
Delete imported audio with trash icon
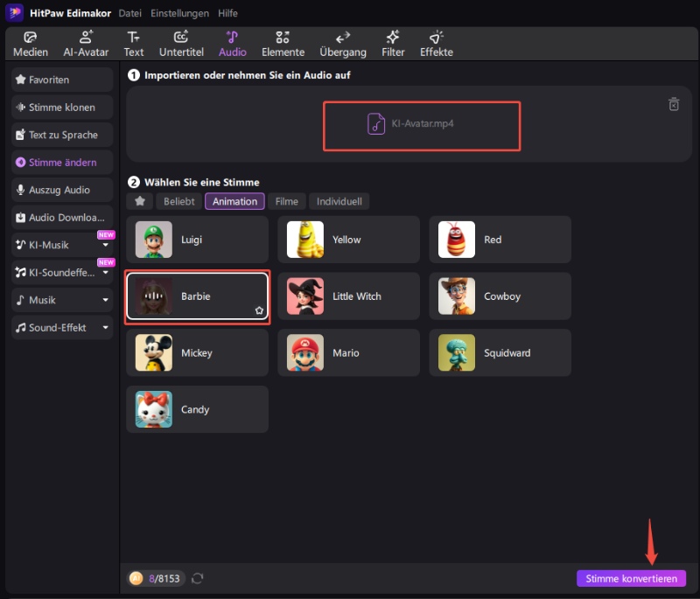674,105
